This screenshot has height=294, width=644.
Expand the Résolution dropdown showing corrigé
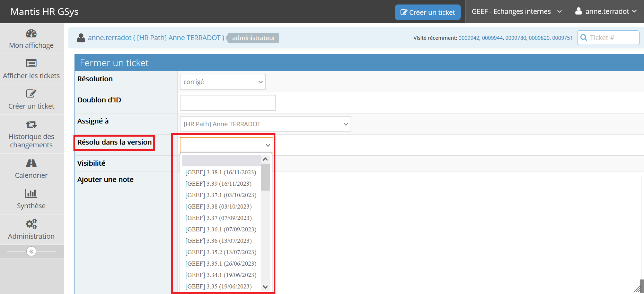tap(223, 82)
